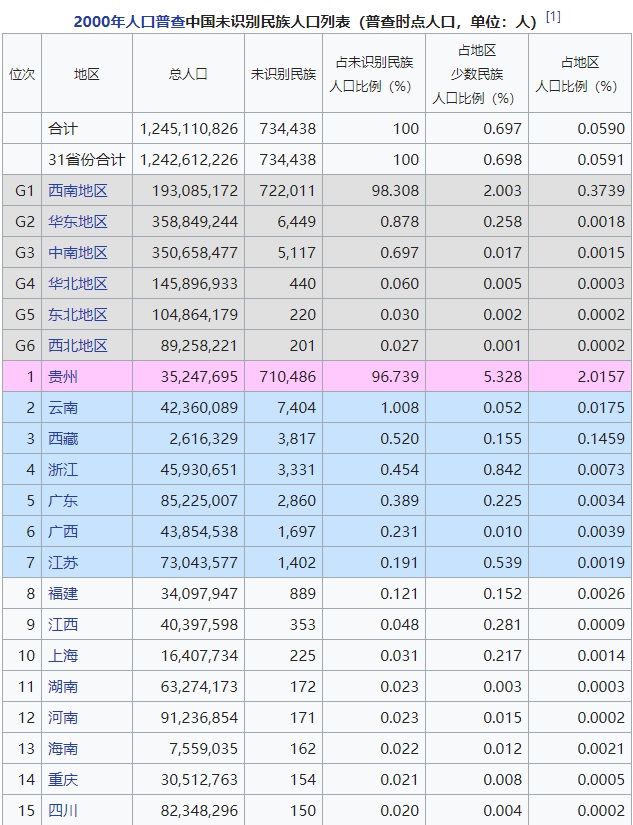Click the 总人口 column header
Screen dimensions: 633x825
188,74
